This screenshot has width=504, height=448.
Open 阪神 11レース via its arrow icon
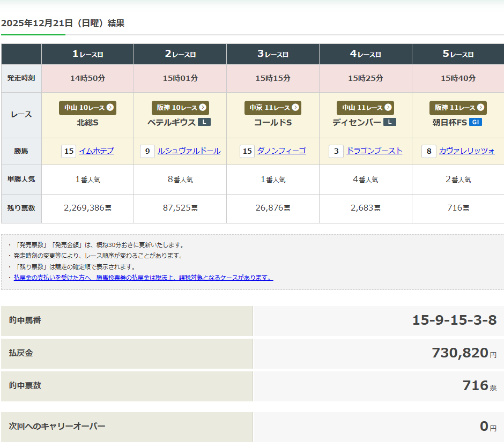480,108
